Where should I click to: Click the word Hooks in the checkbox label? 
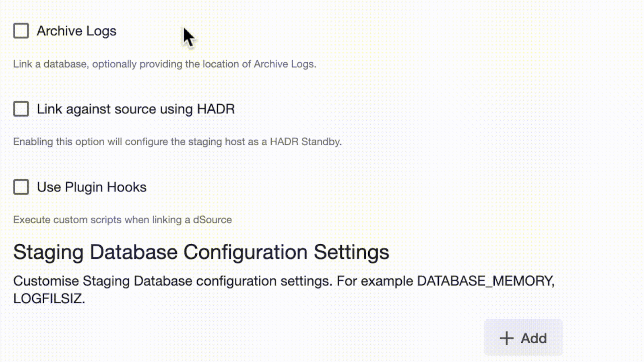126,187
